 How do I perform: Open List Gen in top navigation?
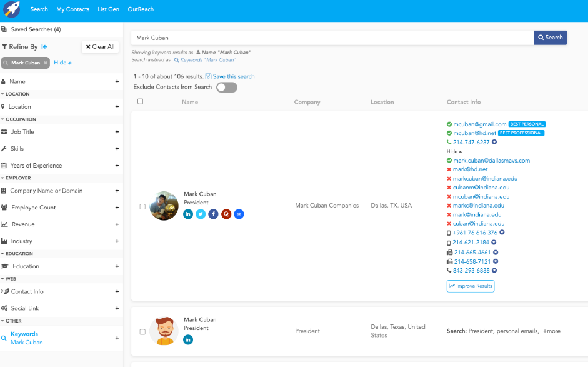click(108, 9)
